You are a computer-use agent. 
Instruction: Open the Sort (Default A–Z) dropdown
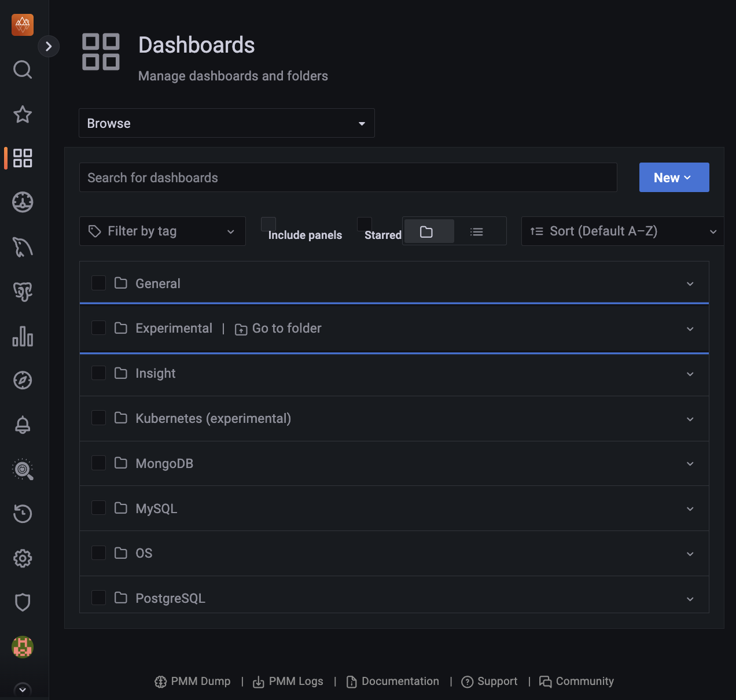[623, 231]
